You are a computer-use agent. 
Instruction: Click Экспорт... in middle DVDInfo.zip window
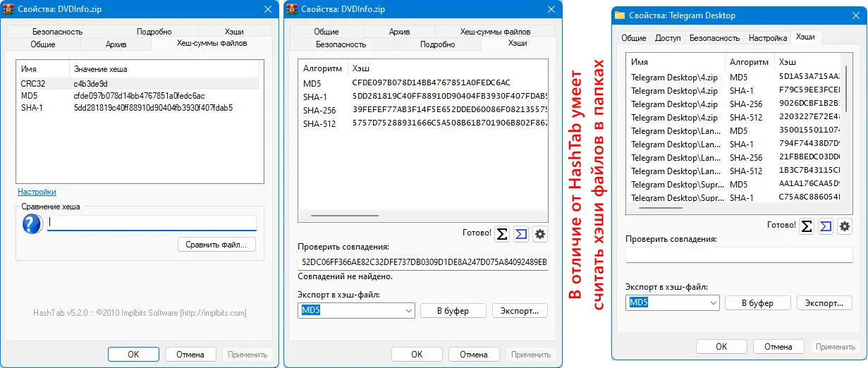tap(520, 311)
